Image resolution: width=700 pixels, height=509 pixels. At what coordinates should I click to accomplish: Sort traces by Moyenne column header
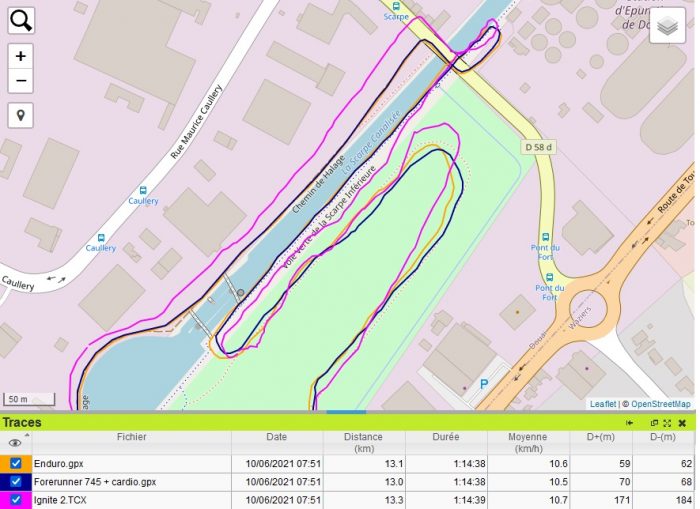click(x=528, y=442)
